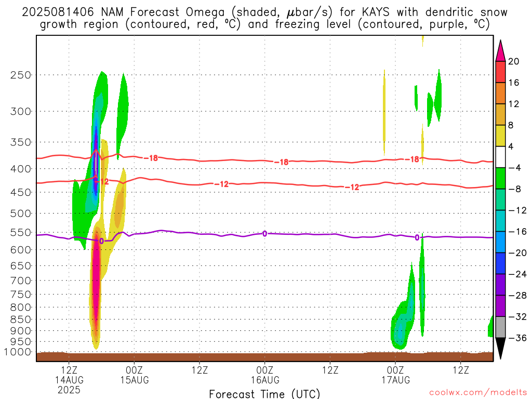Pick the magenta -32 to -28 colorbar swatch
Screen dimensions: 532x399
click(x=500, y=305)
